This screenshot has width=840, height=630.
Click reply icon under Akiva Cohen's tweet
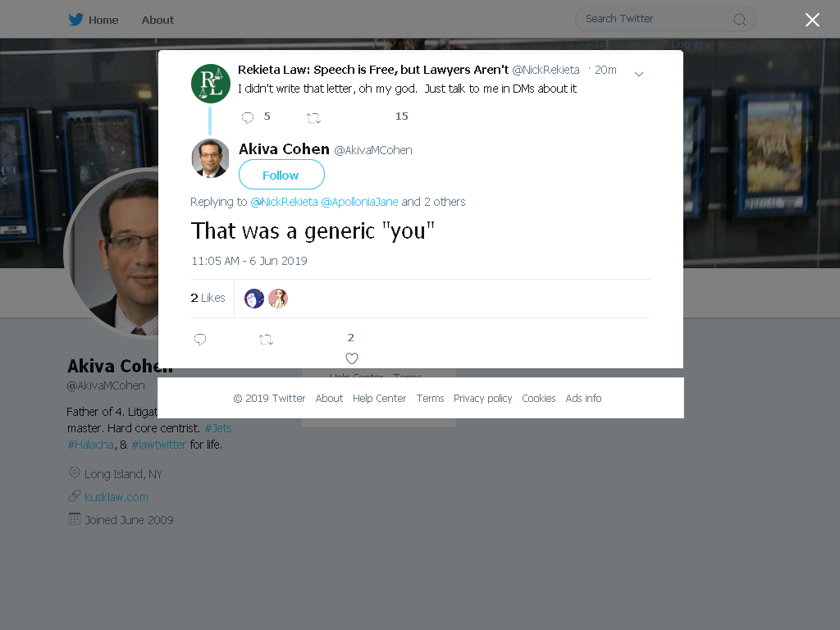200,339
